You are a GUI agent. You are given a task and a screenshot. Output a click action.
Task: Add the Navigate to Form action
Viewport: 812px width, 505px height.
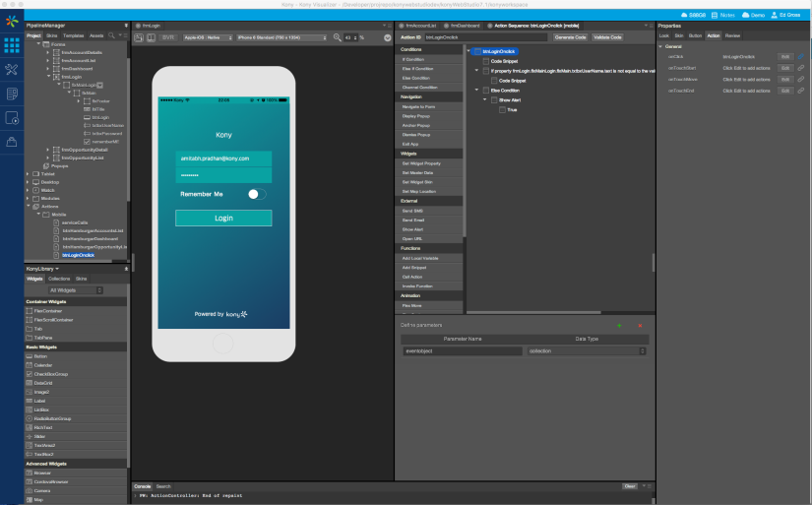[429, 106]
